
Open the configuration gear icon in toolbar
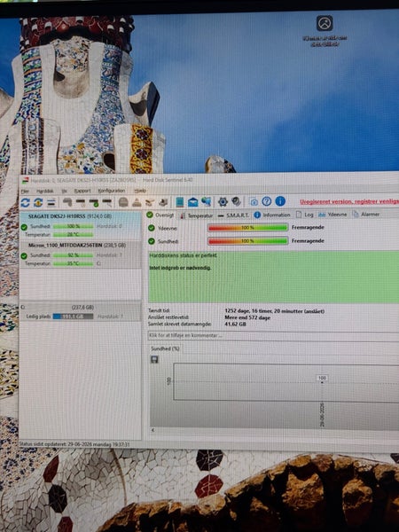coord(223,201)
